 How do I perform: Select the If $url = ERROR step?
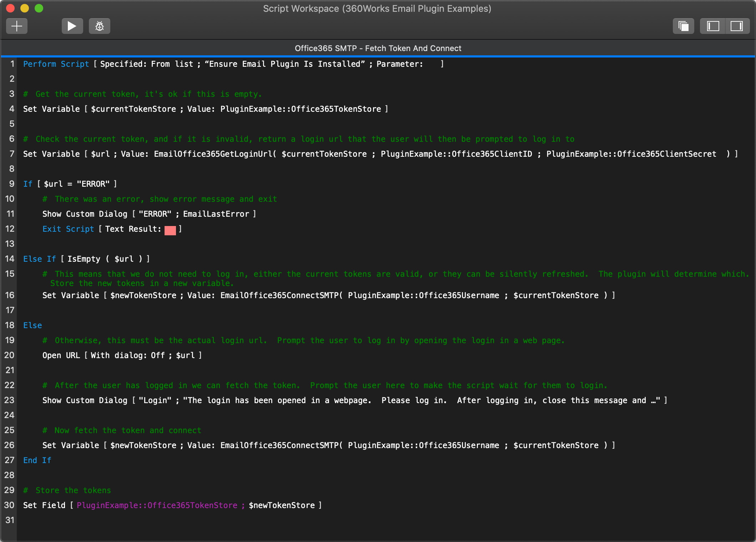coord(70,184)
